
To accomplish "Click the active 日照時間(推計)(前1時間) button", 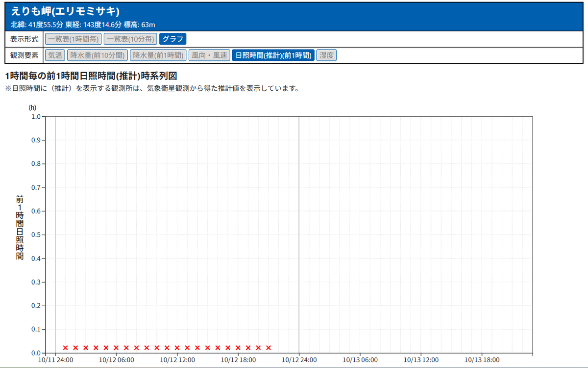I will tap(273, 55).
